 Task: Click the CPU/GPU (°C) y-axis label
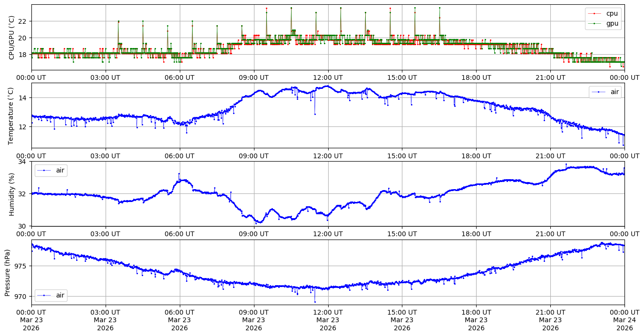(x=12, y=38)
